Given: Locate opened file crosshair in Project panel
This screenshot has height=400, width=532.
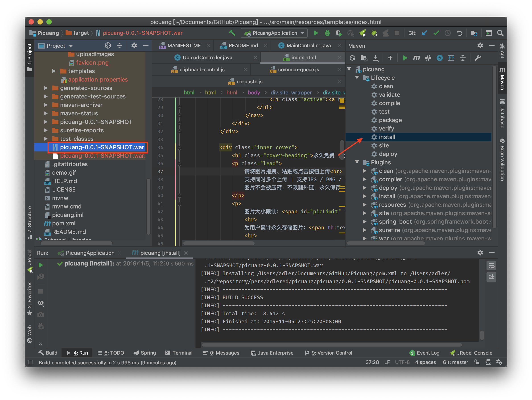Looking at the screenshot, I should point(108,45).
